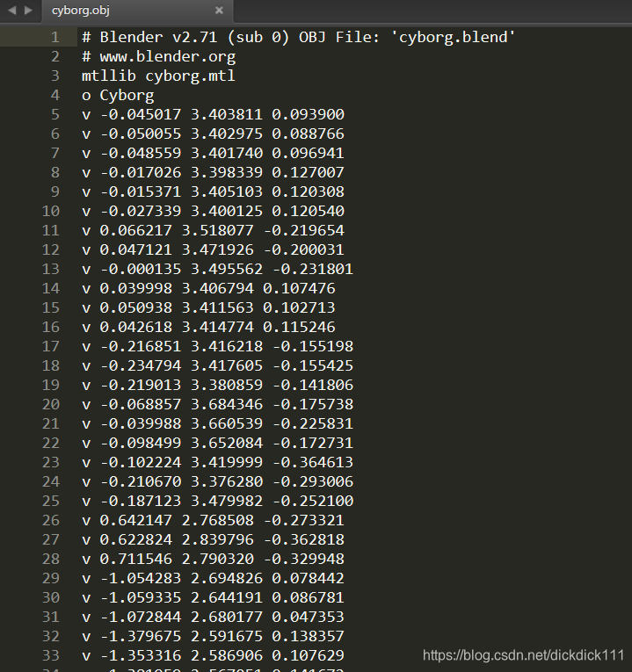632x672 pixels.
Task: Click vertex line 'v -0.045017 3.403811 0.093900'
Action: coord(213,114)
